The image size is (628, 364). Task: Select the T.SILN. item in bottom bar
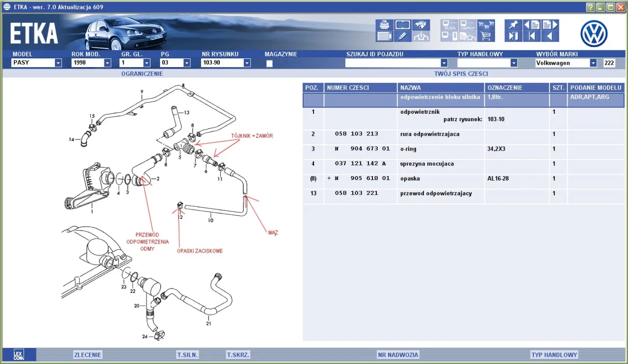click(187, 355)
